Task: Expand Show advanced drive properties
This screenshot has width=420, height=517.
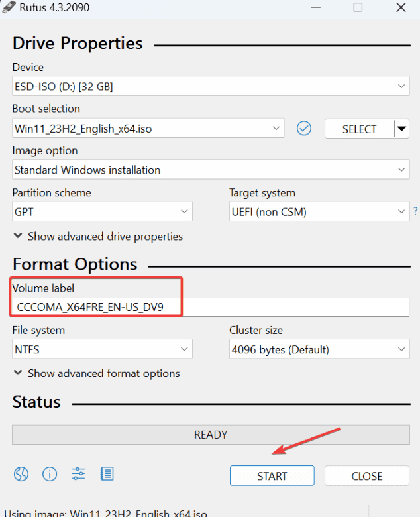Action: tap(98, 237)
